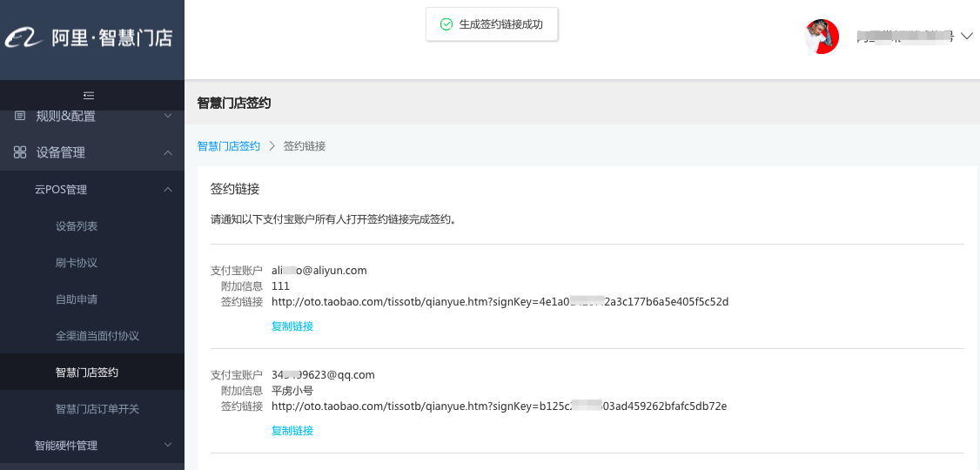Click the account name beside avatar
The image size is (980, 470).
904,37
